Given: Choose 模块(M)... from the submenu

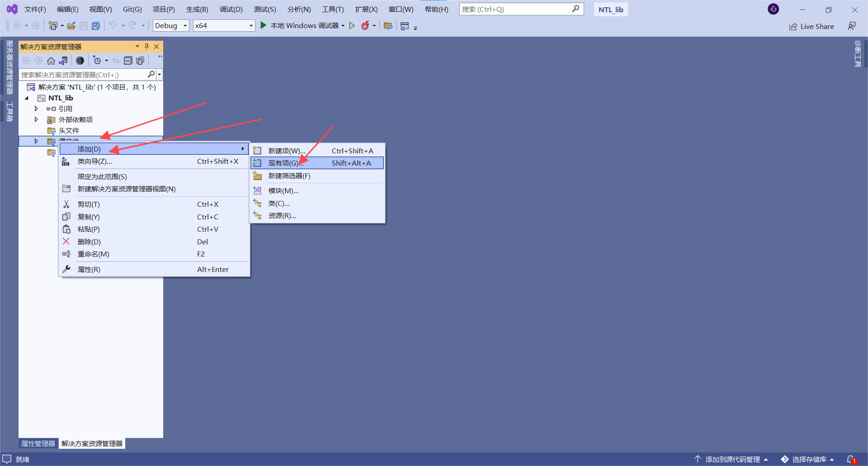Looking at the screenshot, I should pyautogui.click(x=317, y=191).
